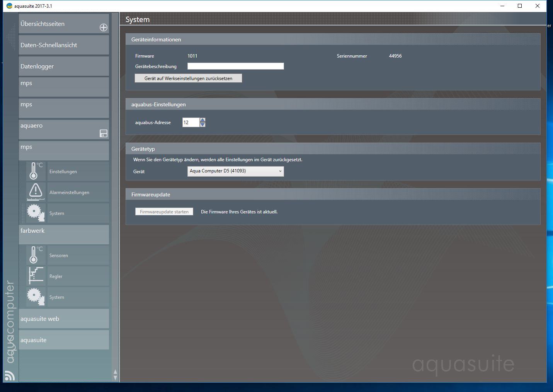Click the aquasuite title bar app icon
Viewport: 553px width, 392px height.
point(9,6)
